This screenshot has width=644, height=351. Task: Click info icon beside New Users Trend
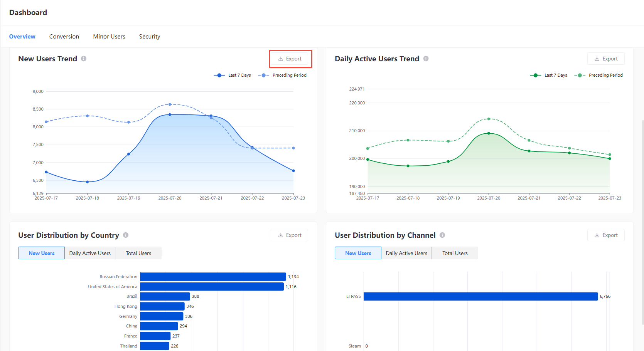84,59
